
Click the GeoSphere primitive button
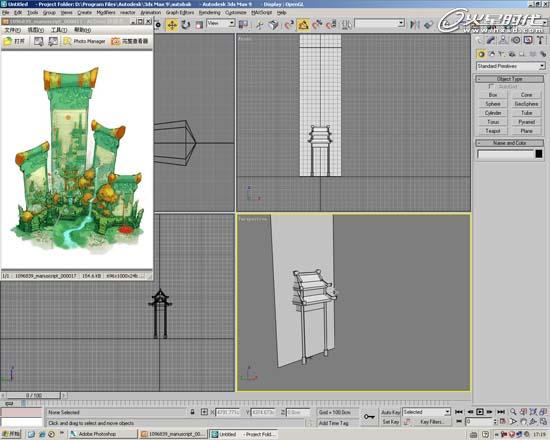pos(526,104)
